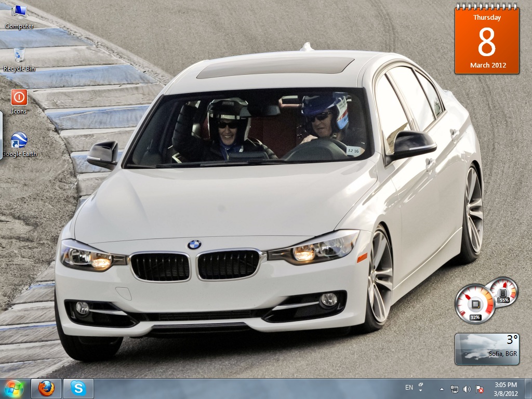Open the network status tray icon
The width and height of the screenshot is (532, 399).
click(454, 389)
